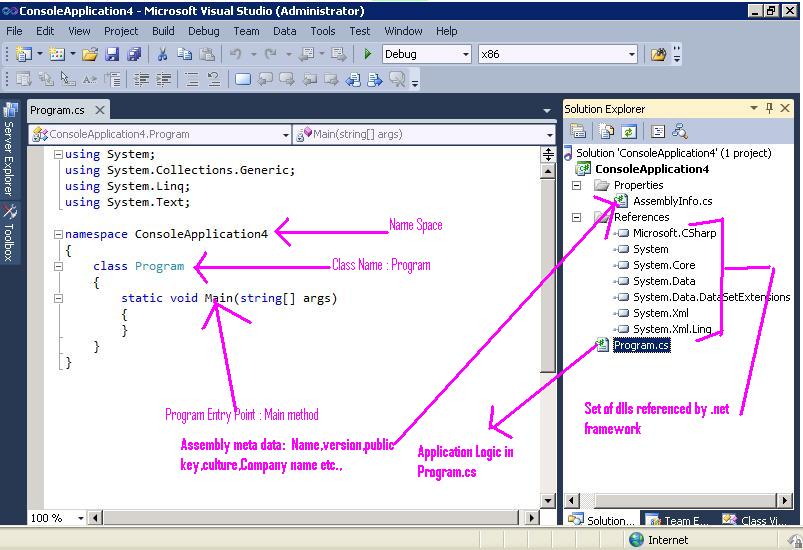Click Show All Files in Solution Explorer

(x=607, y=132)
